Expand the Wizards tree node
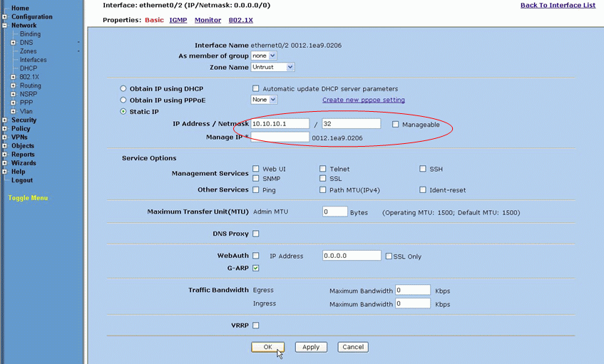The width and height of the screenshot is (604, 364). pos(4,163)
